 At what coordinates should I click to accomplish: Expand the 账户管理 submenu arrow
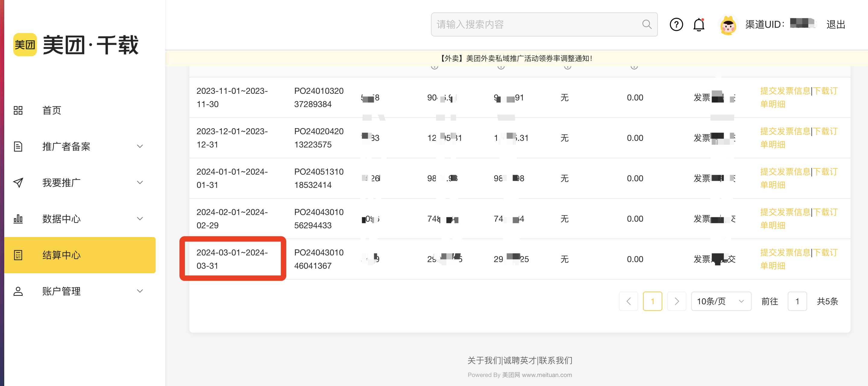140,291
